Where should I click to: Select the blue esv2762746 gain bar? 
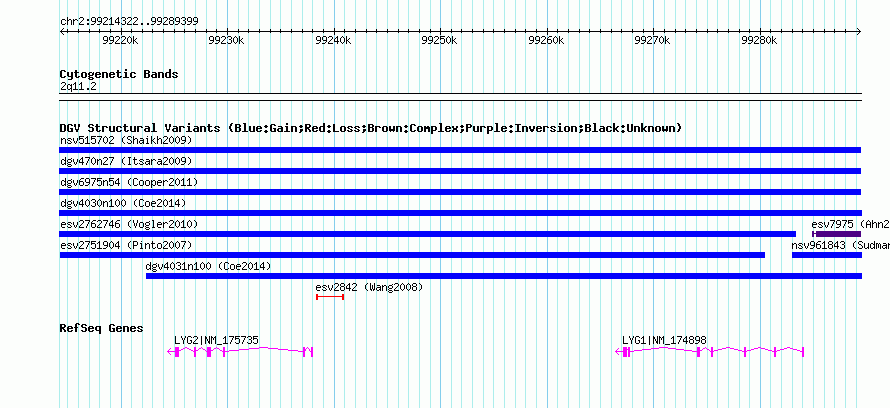427,234
